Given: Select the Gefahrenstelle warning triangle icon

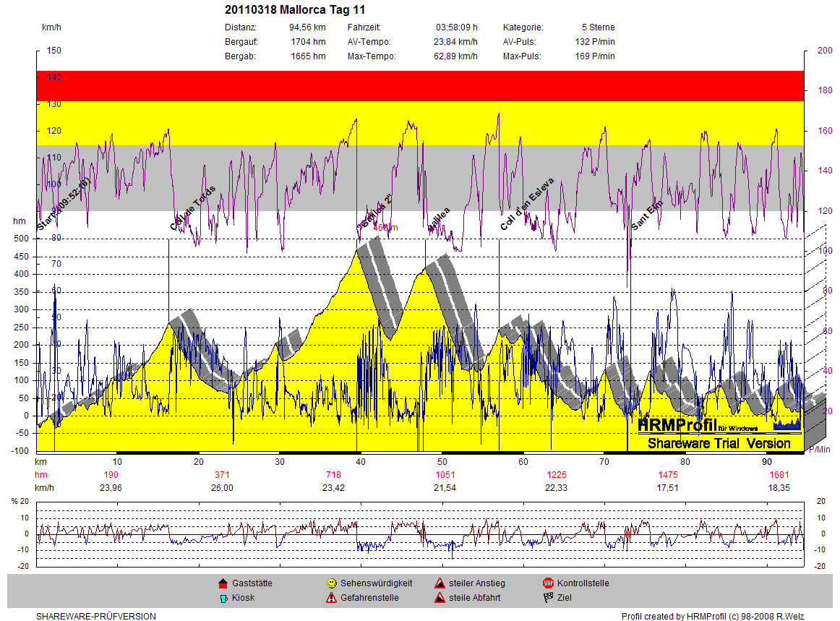Looking at the screenshot, I should (x=331, y=598).
